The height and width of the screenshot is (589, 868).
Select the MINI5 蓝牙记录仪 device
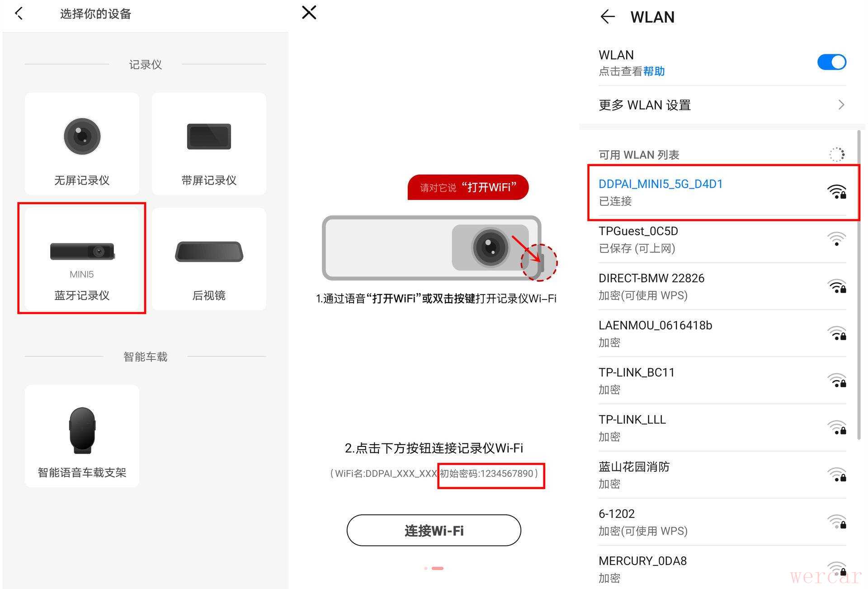point(82,259)
